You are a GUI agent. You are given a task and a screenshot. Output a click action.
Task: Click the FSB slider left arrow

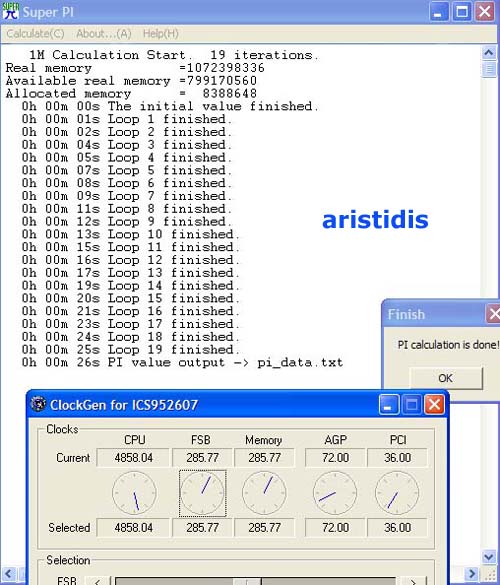(x=98, y=581)
